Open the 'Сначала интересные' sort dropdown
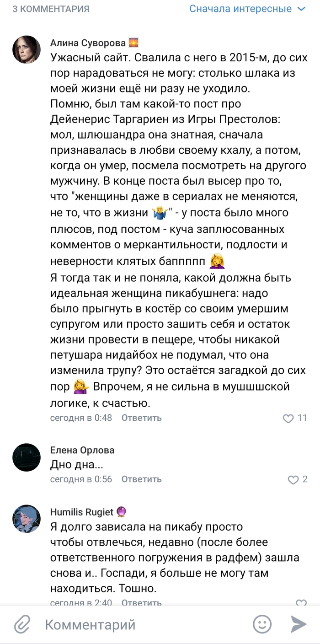This screenshot has height=644, width=320. [240, 9]
